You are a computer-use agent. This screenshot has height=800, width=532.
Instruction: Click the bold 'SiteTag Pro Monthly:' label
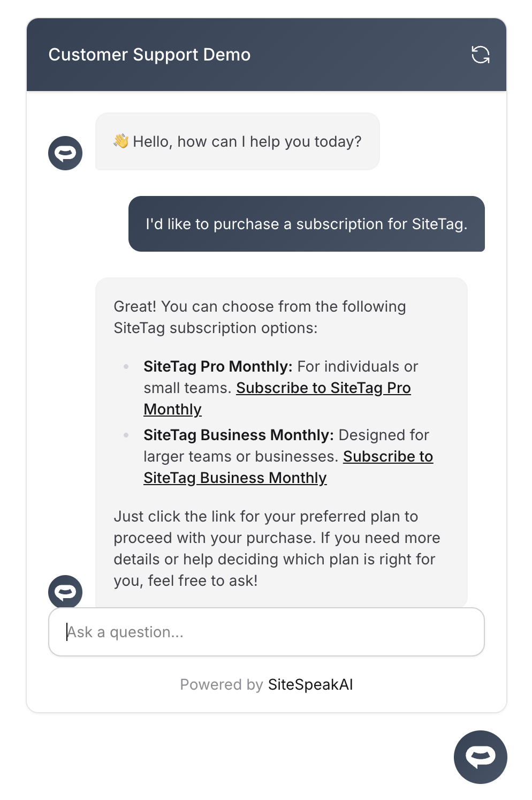(x=218, y=367)
